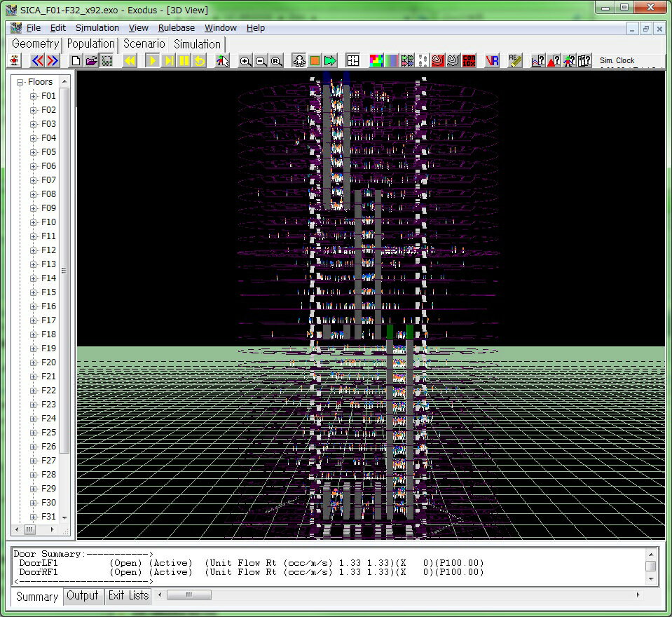The width and height of the screenshot is (672, 617).
Task: Select the Output tab in the output pane
Action: (82, 595)
